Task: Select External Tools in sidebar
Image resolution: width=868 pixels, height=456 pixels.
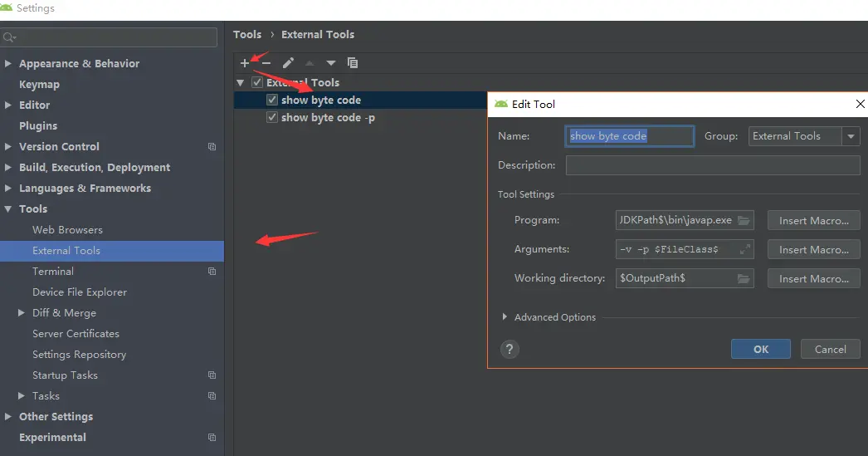Action: pyautogui.click(x=112, y=251)
